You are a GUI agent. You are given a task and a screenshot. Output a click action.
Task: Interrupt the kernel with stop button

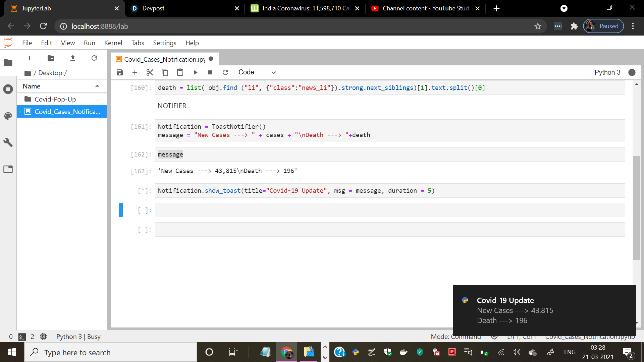click(x=210, y=72)
